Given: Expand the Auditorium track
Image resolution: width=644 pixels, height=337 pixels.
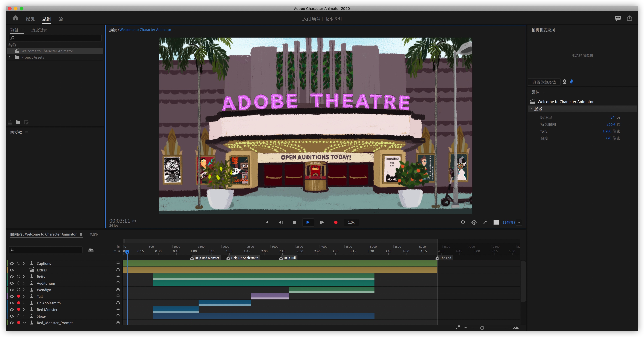Looking at the screenshot, I should pyautogui.click(x=24, y=283).
